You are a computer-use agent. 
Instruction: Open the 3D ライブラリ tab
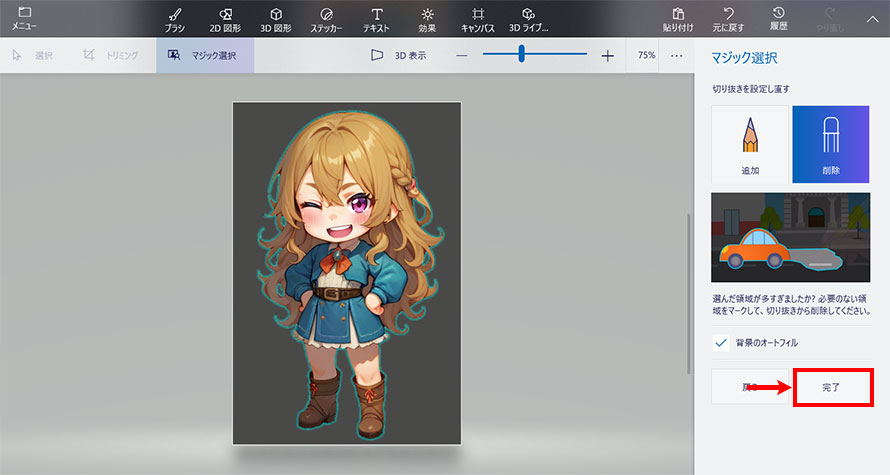tap(528, 19)
